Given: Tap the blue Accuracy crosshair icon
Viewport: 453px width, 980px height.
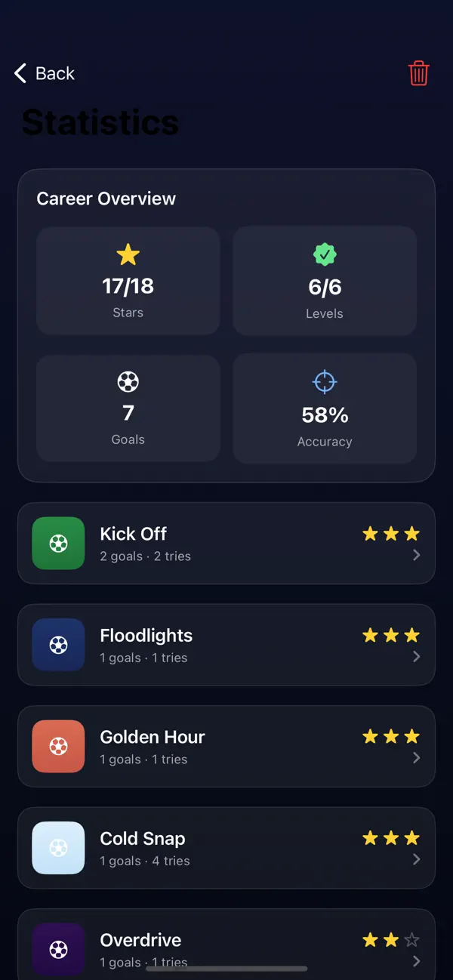Looking at the screenshot, I should pyautogui.click(x=325, y=382).
